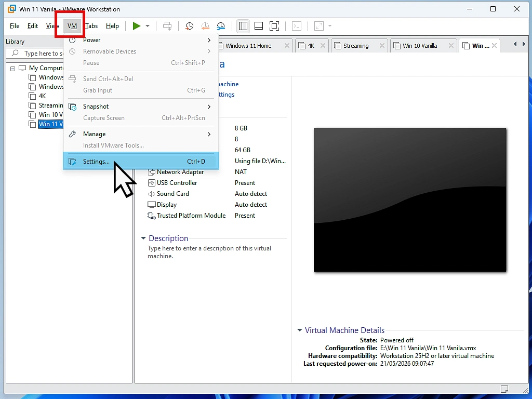The image size is (532, 399).
Task: Select 4K in the Library tree
Action: (x=43, y=96)
